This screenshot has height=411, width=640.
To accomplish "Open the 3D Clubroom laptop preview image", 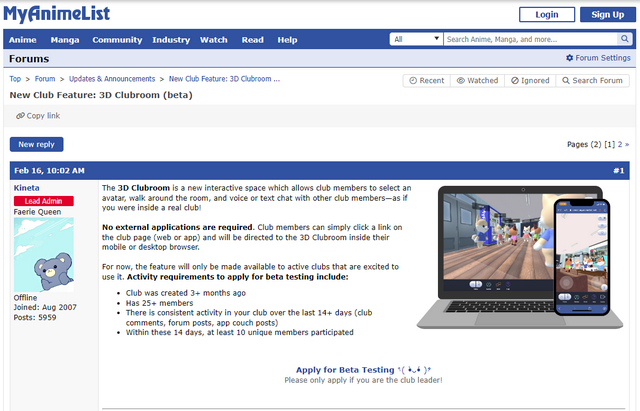I will (x=520, y=257).
